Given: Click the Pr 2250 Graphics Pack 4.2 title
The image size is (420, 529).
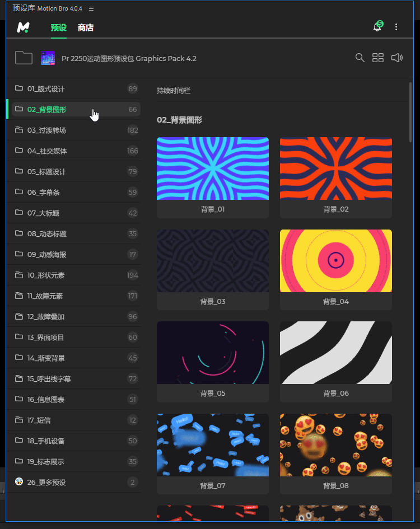Looking at the screenshot, I should click(x=129, y=59).
